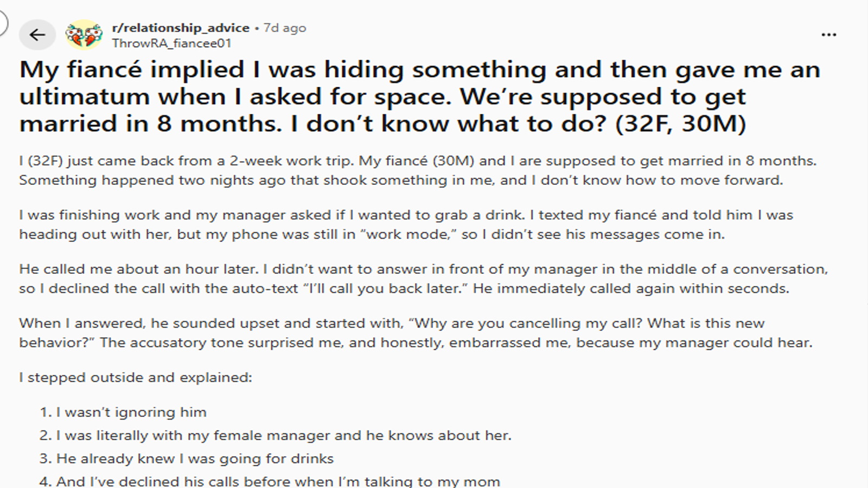
Task: Click the paragraph starting "I was finishing work"
Action: 406,224
